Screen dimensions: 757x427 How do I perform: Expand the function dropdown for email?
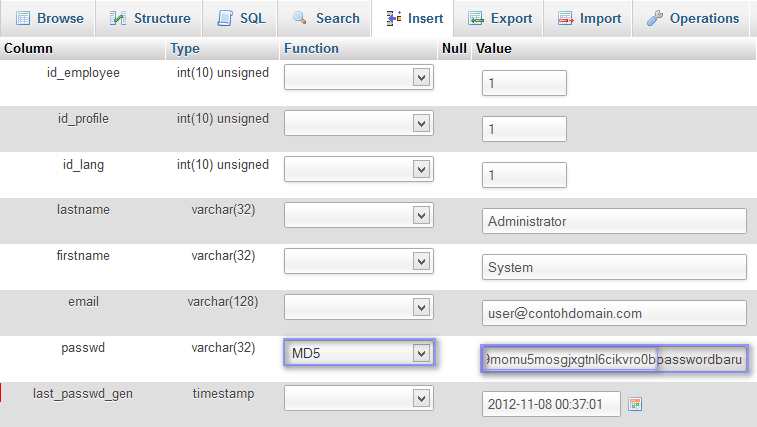coord(358,306)
